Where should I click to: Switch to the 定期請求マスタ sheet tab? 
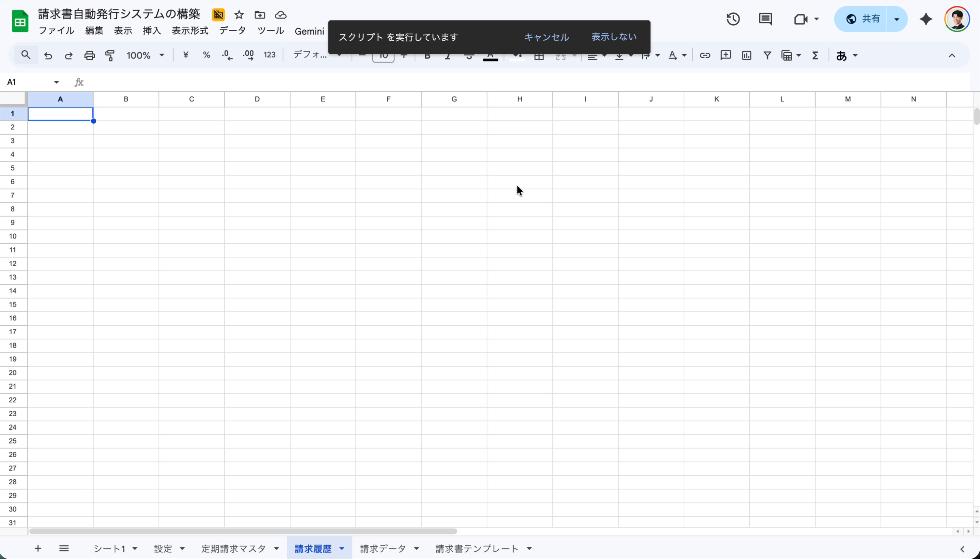[233, 548]
